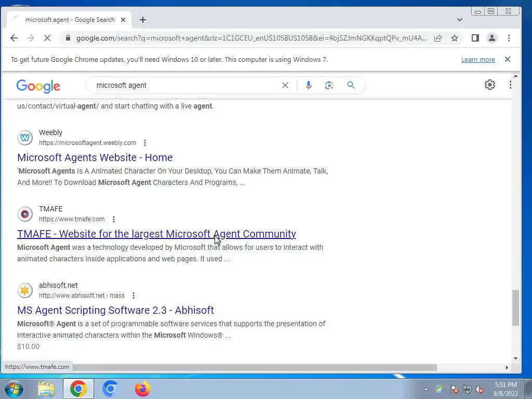Stop loading the page
Image resolution: width=532 pixels, height=399 pixels.
coord(47,38)
